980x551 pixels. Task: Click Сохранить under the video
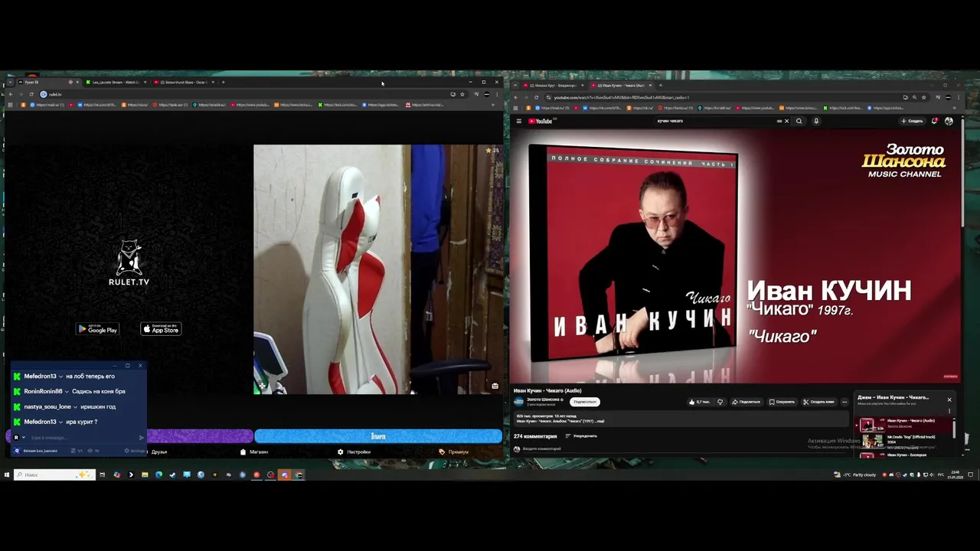[782, 402]
